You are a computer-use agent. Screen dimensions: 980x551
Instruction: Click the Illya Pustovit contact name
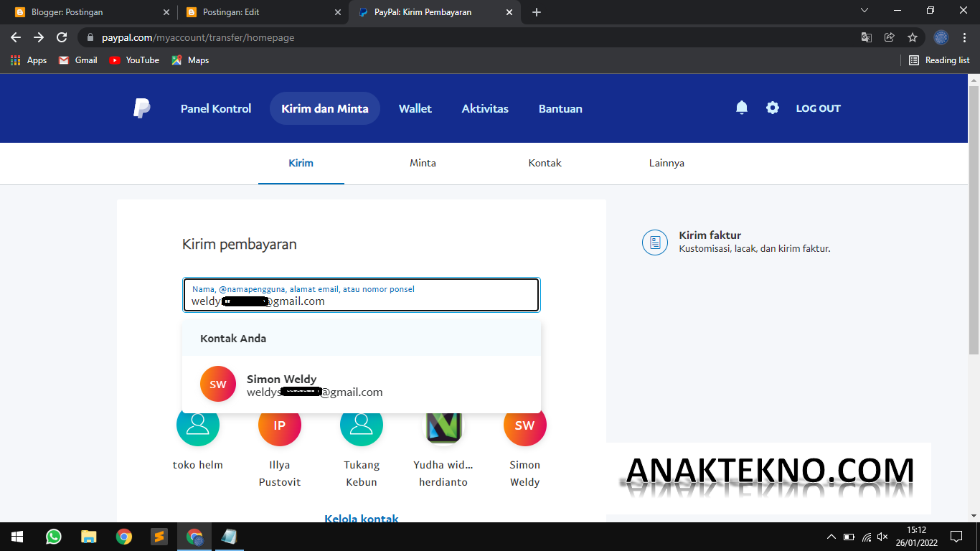pyautogui.click(x=280, y=474)
